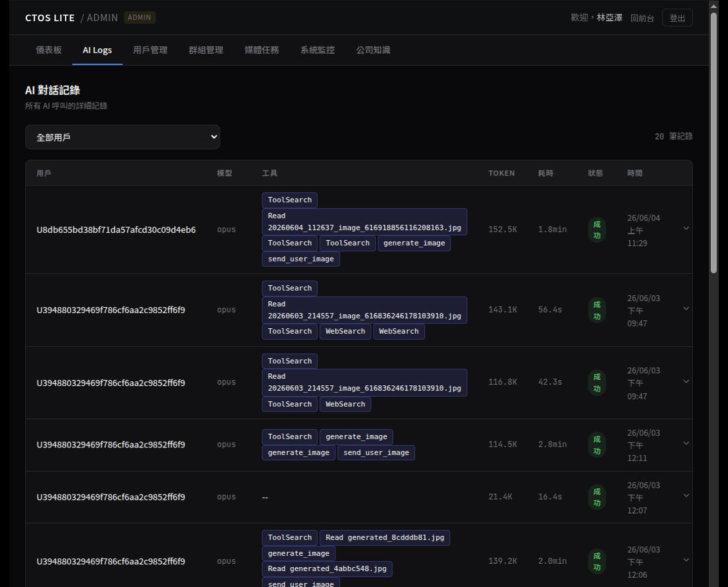Open the 全部用戶 user filter dropdown
Viewport: 728px width, 587px height.
pyautogui.click(x=122, y=137)
